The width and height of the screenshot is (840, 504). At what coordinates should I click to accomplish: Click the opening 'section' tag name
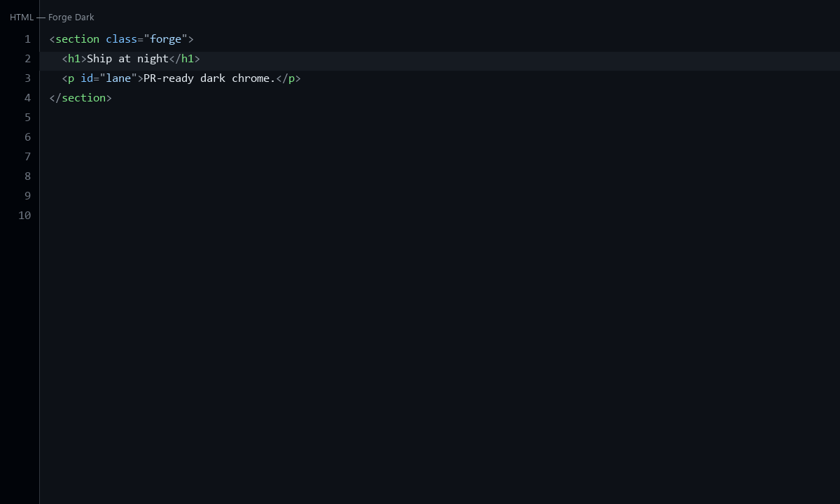pyautogui.click(x=78, y=39)
